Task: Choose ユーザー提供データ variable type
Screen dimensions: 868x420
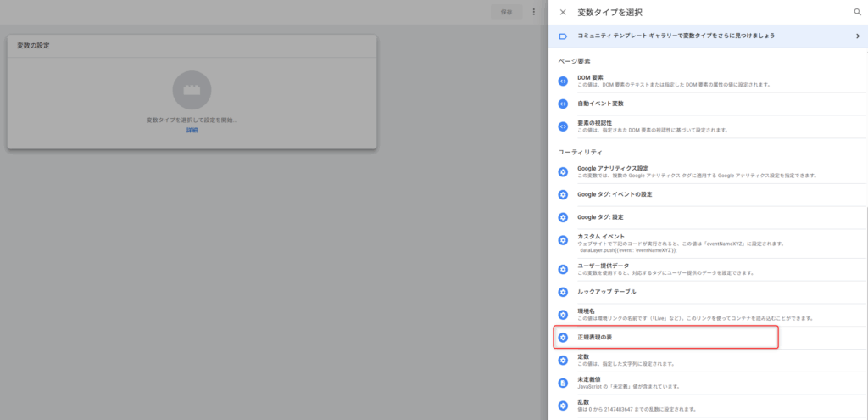Action: 603,266
